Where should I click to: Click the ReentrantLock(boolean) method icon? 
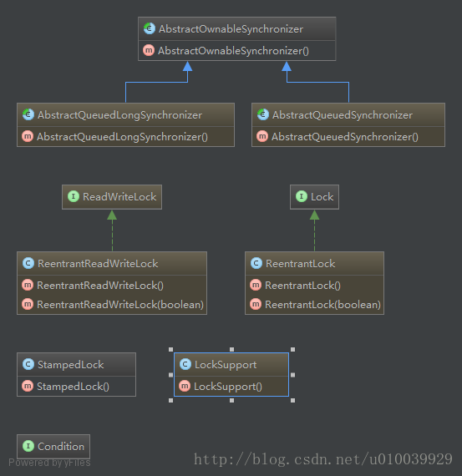(x=256, y=304)
